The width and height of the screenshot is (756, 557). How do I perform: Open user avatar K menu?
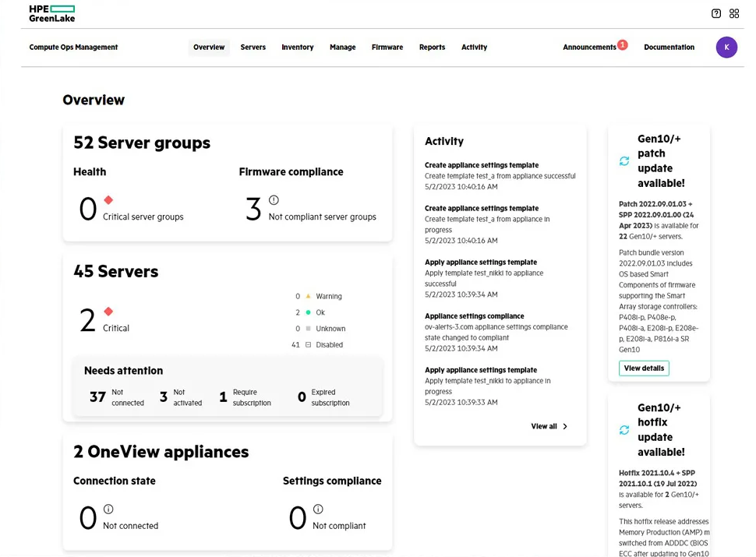pyautogui.click(x=726, y=48)
